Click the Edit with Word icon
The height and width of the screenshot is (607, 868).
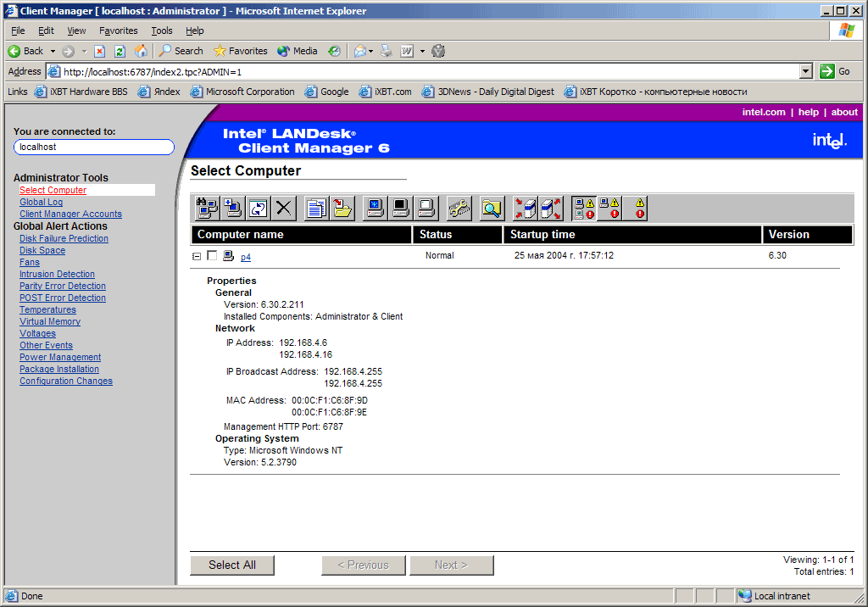(407, 52)
